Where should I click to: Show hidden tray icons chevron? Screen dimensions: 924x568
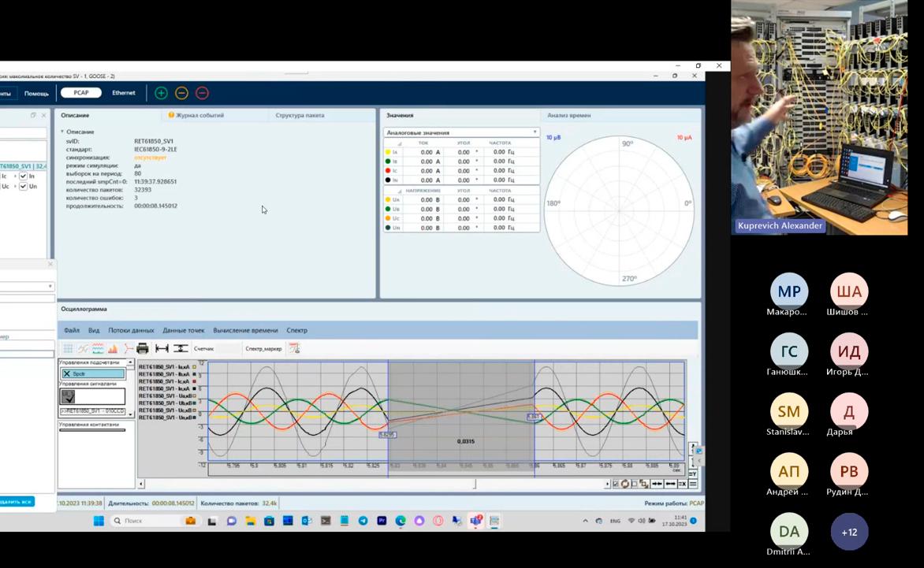[x=584, y=521]
